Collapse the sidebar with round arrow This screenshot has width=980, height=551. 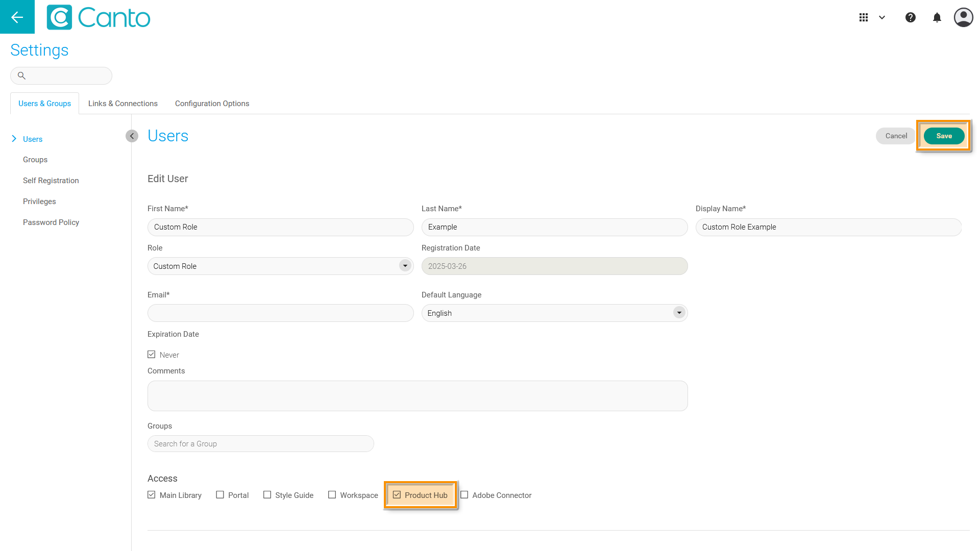pyautogui.click(x=132, y=136)
